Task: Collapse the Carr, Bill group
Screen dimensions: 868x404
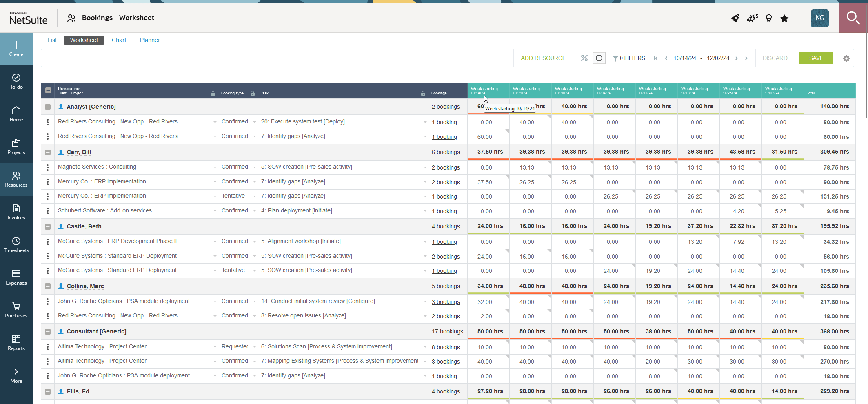Action: pos(48,152)
